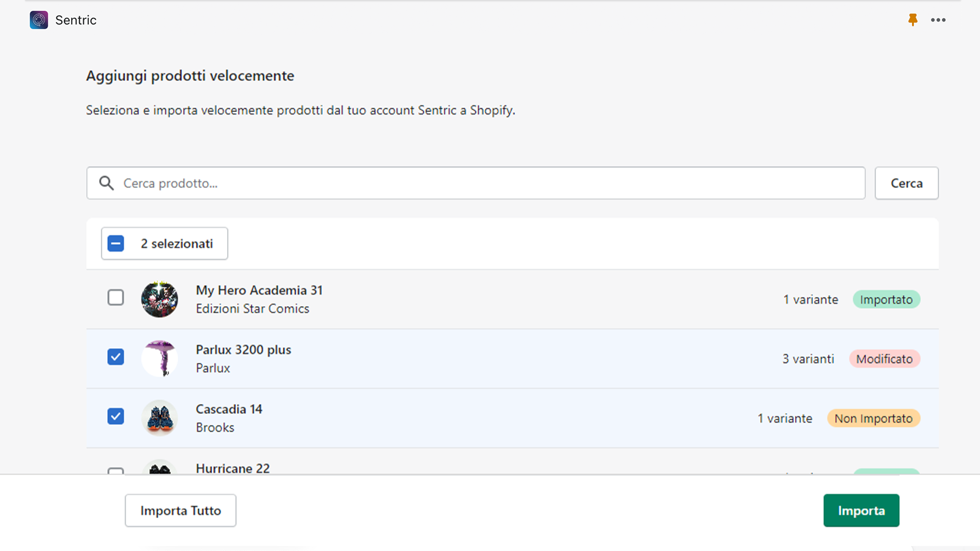Click the magnifying glass search icon
The width and height of the screenshot is (980, 551).
click(x=107, y=183)
